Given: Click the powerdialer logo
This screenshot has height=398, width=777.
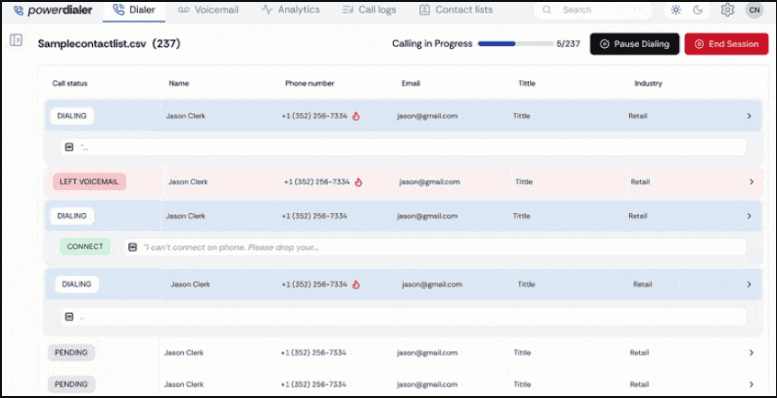Looking at the screenshot, I should tap(53, 10).
